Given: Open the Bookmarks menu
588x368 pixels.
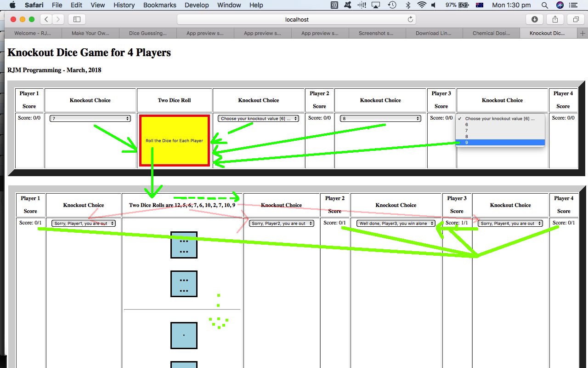Looking at the screenshot, I should pyautogui.click(x=159, y=5).
